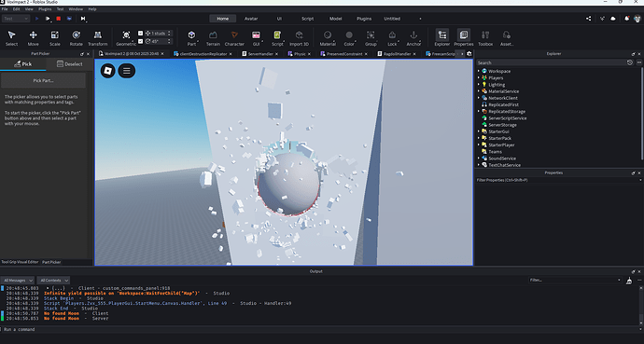Click the Explorer panel vertical scrollbar
Image resolution: width=644 pixels, height=344 pixels.
click(641, 113)
